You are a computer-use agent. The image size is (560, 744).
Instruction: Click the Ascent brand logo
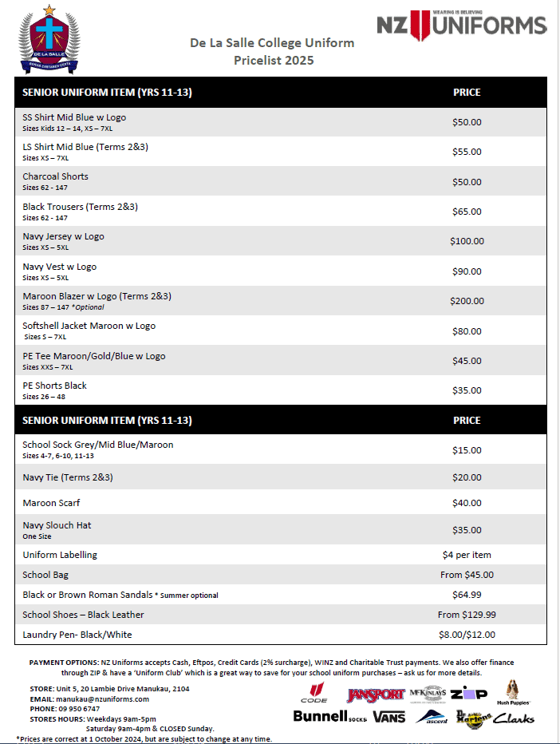pos(432,717)
